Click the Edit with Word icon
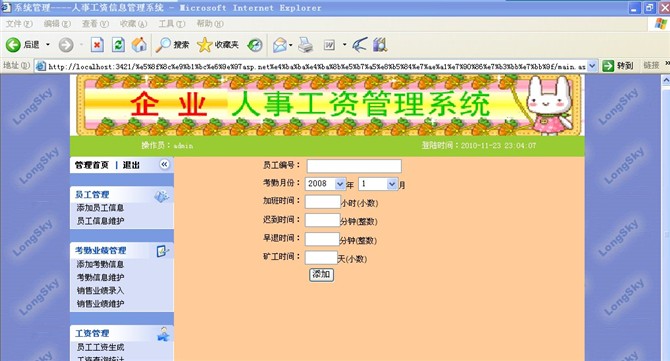 coord(329,45)
